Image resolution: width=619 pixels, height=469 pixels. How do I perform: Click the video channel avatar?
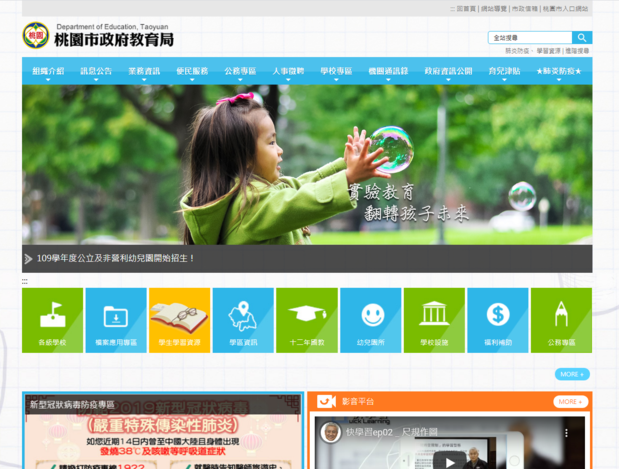pos(331,432)
